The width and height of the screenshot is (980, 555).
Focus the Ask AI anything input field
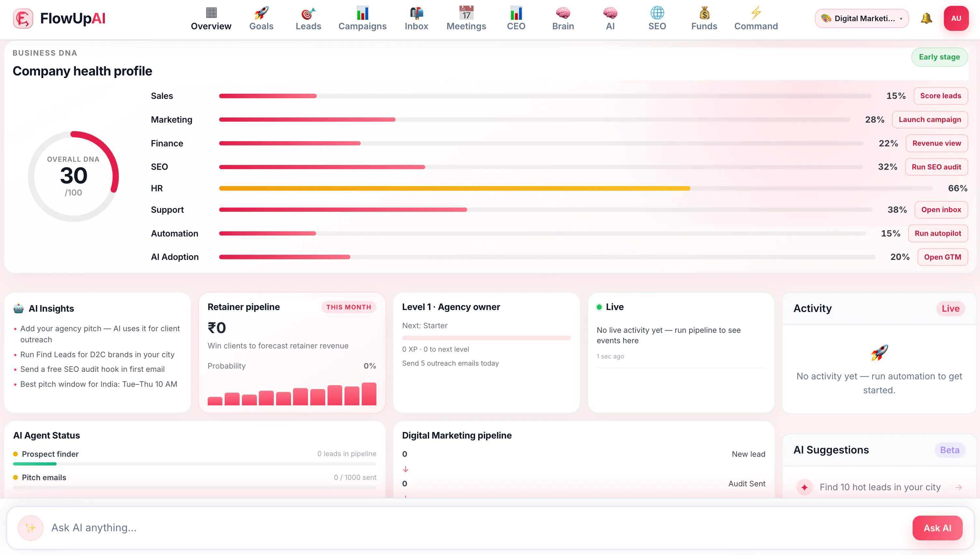[x=477, y=528]
